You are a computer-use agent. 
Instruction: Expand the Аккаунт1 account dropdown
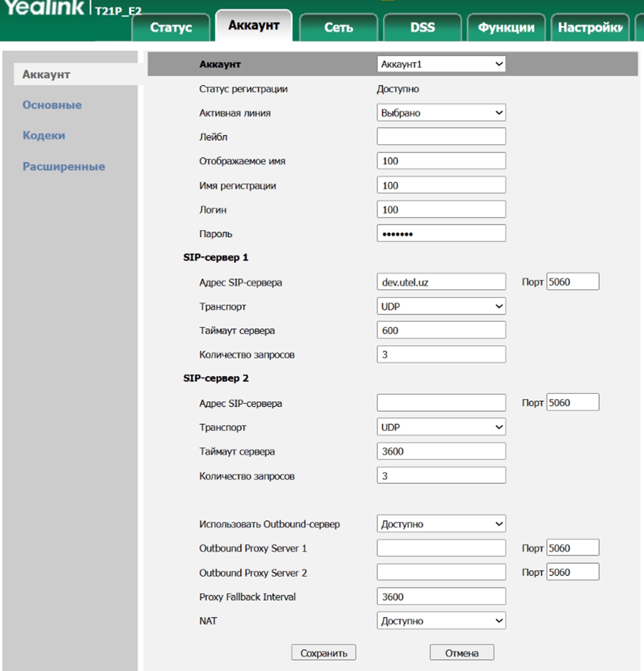(x=441, y=64)
